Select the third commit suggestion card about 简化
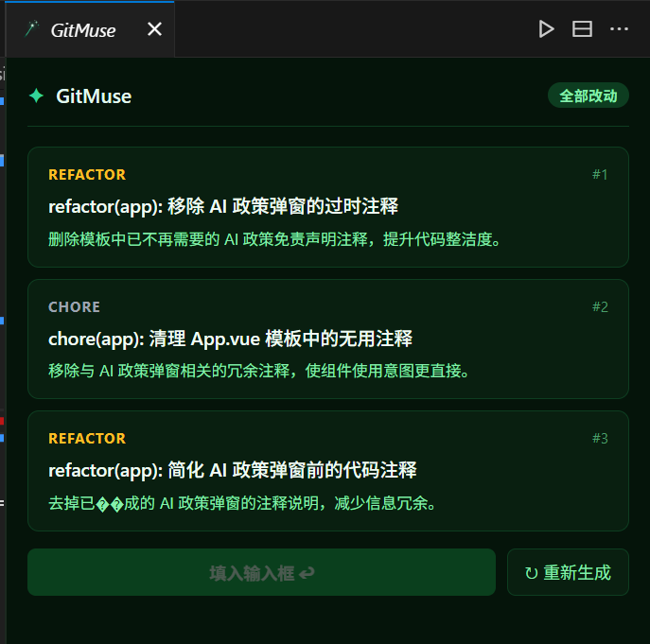Viewport: 650px width, 644px height. click(328, 471)
